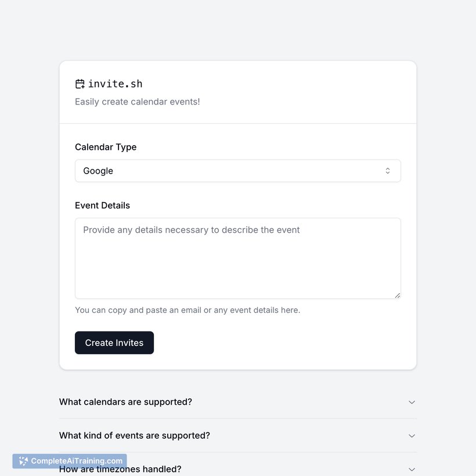Click the calendar-plus logo icon

(x=80, y=84)
